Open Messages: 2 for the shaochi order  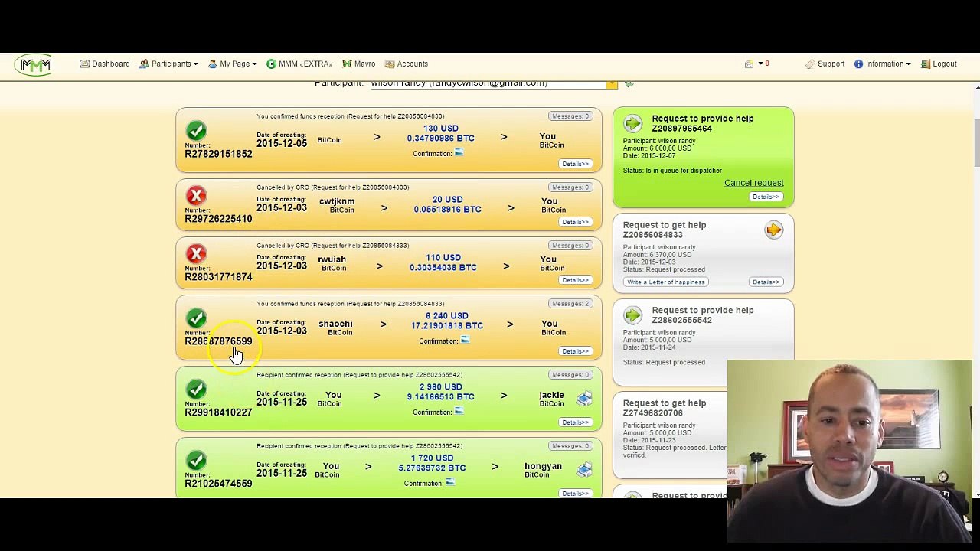tap(570, 304)
